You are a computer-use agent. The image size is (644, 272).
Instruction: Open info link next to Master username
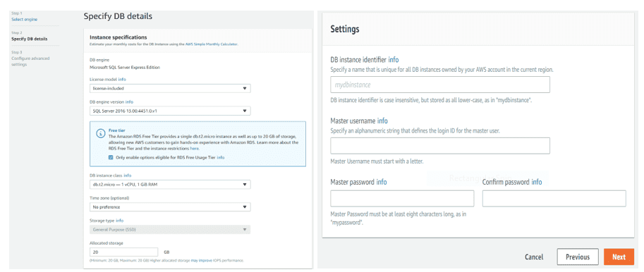(382, 121)
